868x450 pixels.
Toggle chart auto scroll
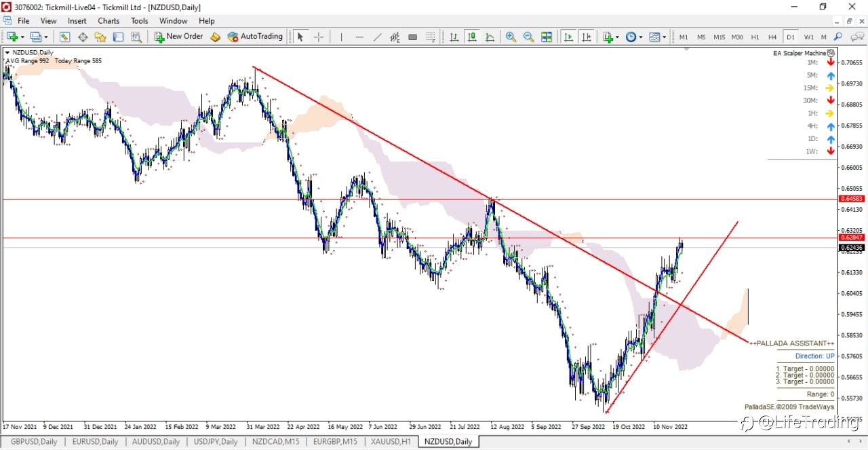[568, 37]
